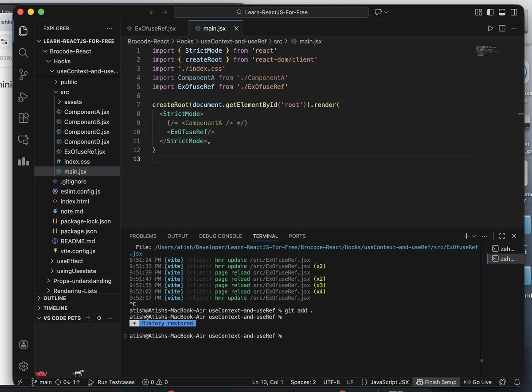Open the remote window icon in status bar
This screenshot has width=532, height=392.
pos(20,382)
